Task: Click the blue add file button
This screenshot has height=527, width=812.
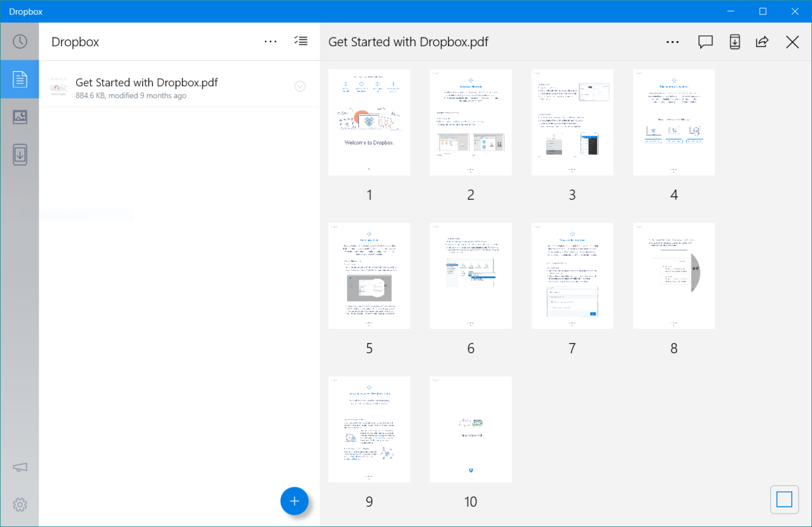Action: pyautogui.click(x=294, y=501)
